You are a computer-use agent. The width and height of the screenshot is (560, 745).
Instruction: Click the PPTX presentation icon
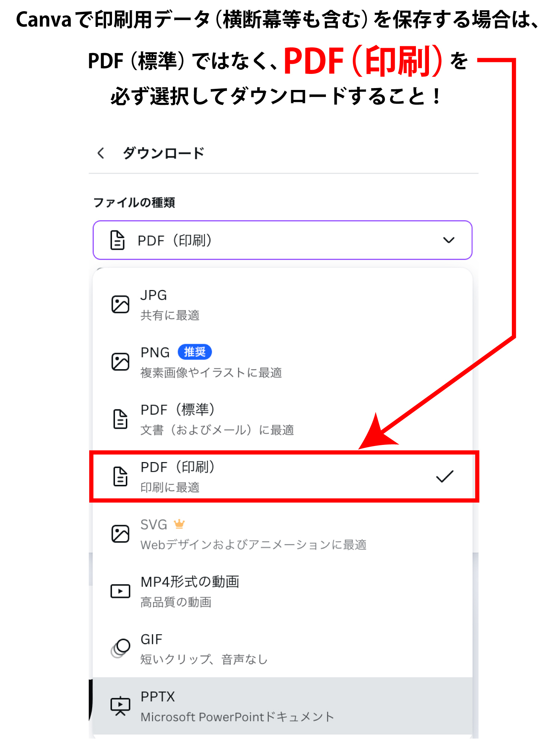[120, 706]
